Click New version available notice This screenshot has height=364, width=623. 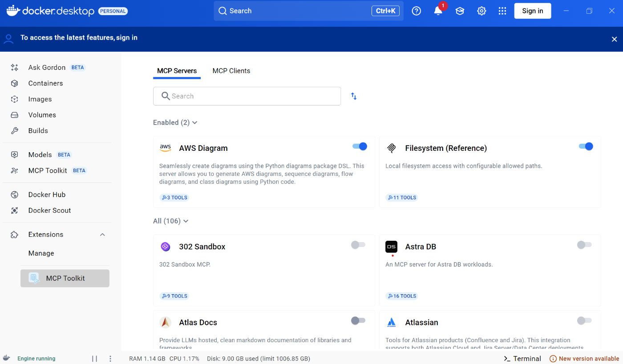[584, 359]
